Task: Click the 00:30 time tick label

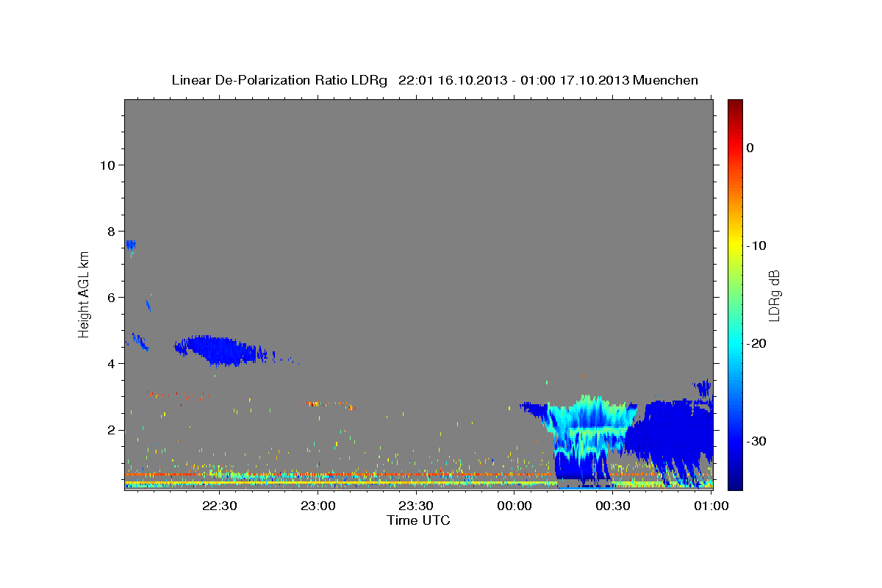Action: point(612,506)
